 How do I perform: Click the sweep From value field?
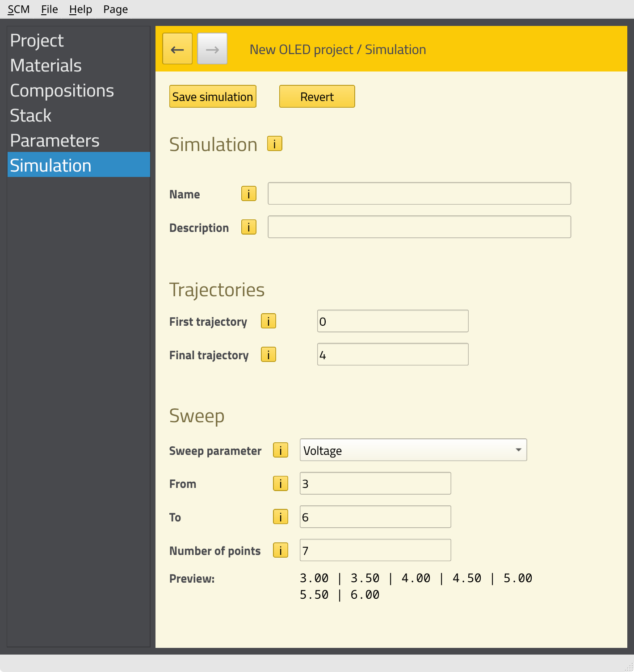click(x=375, y=483)
